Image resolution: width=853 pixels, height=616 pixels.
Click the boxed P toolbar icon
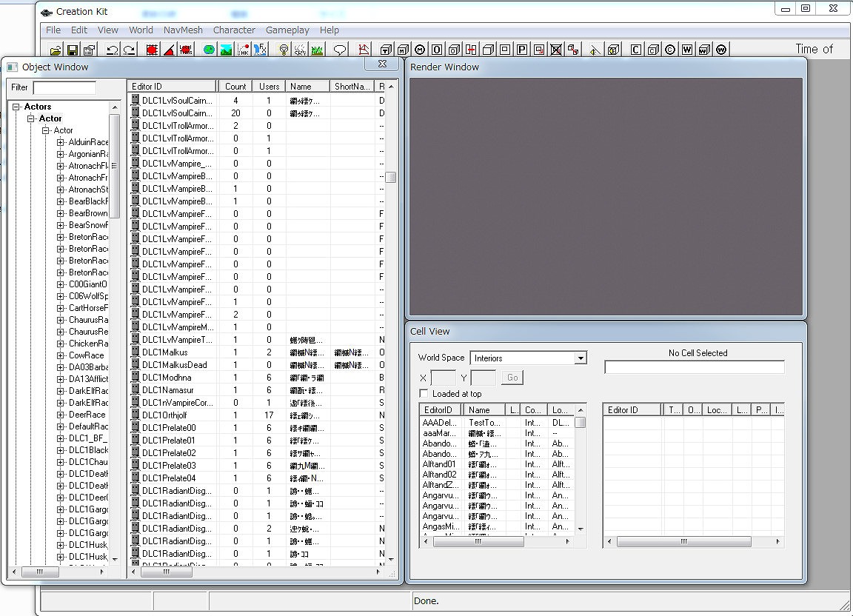522,50
